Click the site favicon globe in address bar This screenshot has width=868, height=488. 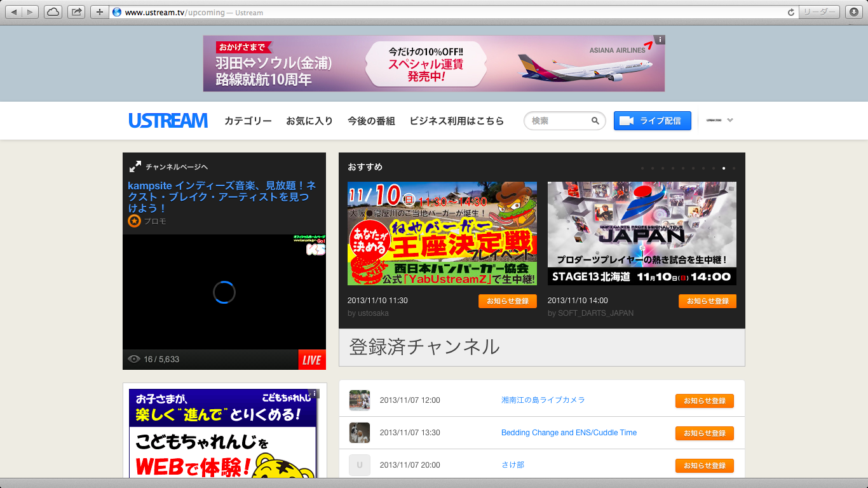point(116,12)
